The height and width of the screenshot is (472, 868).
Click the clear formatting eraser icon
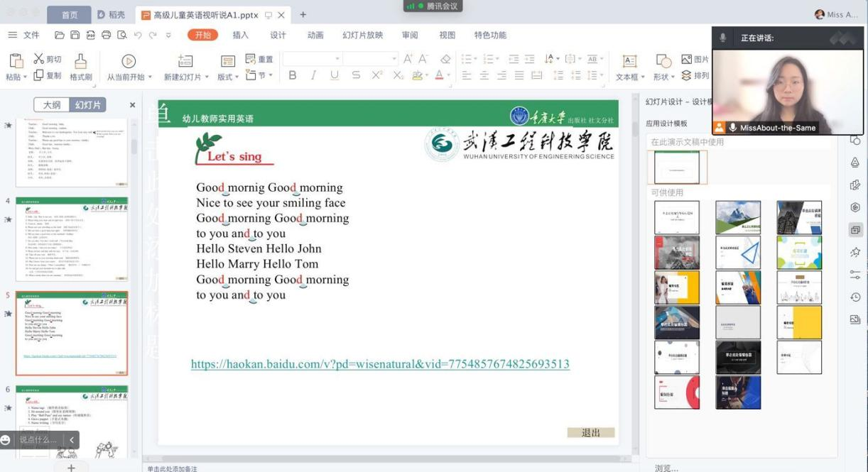445,59
